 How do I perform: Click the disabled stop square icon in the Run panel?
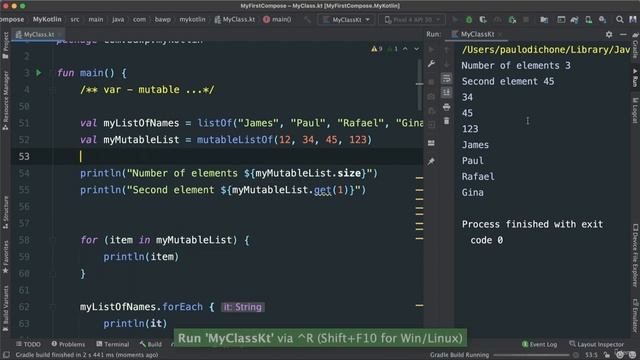(431, 82)
